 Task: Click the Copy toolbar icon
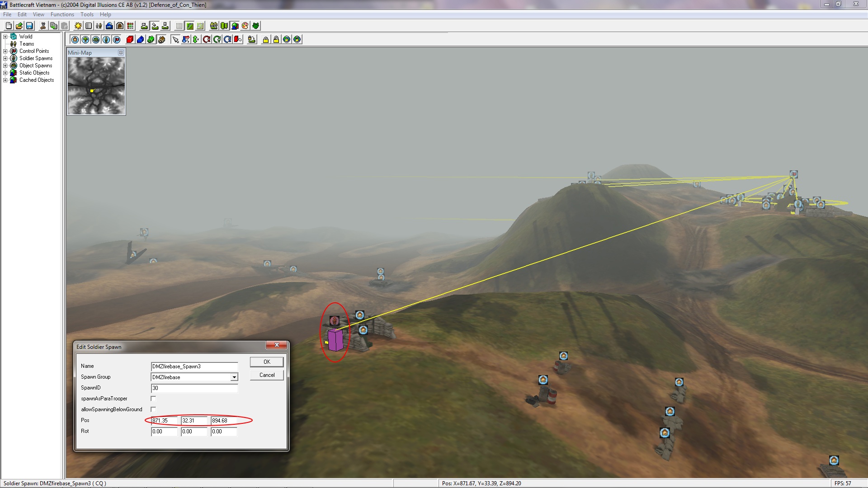(x=53, y=26)
